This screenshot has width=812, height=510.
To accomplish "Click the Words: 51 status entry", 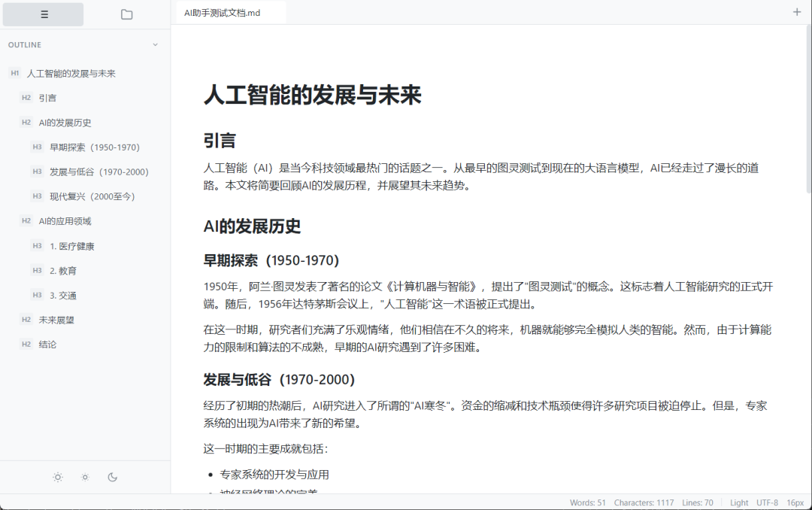I will [x=587, y=502].
